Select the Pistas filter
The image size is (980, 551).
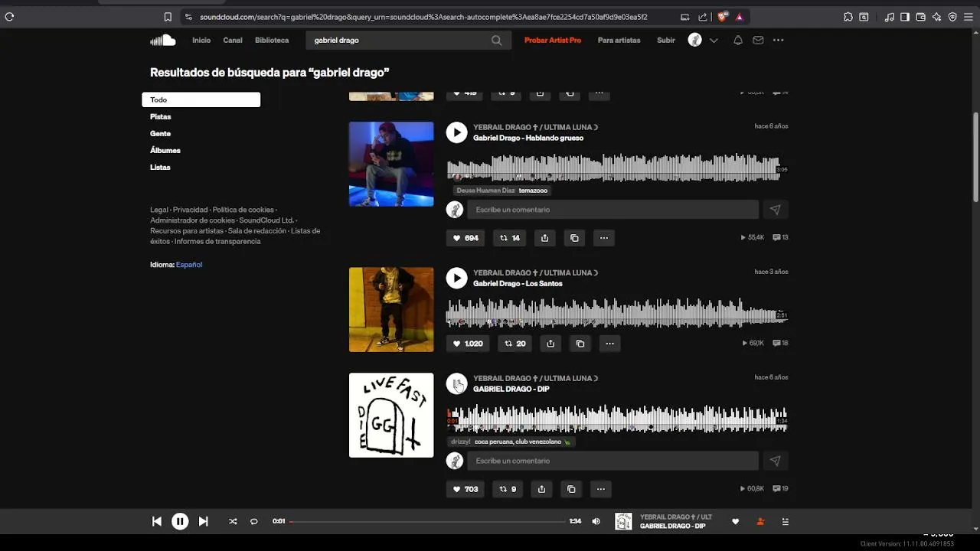pyautogui.click(x=161, y=116)
